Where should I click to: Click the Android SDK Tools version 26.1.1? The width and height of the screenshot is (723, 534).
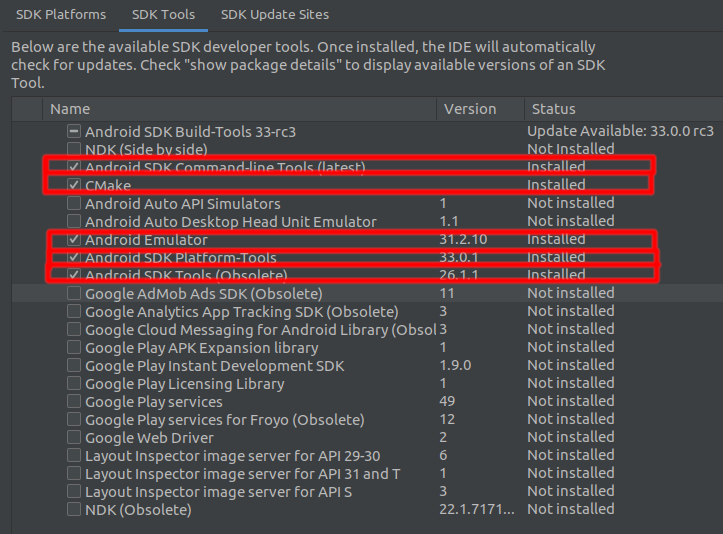(458, 275)
